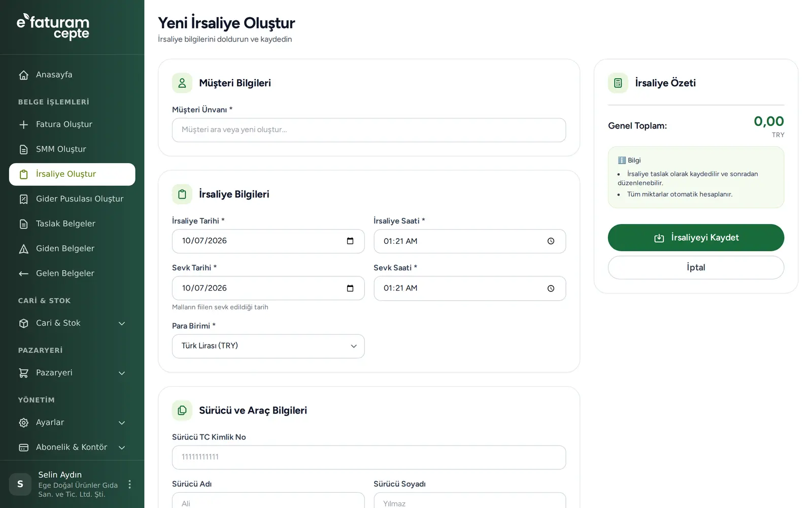Click the e-faturam cepte logo
Screen dimensions: 812x508
point(53,27)
